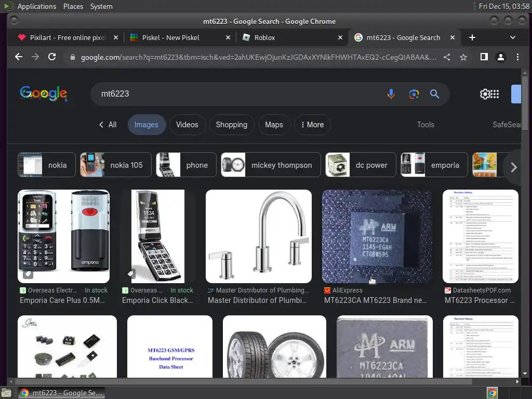Search by voice microphone icon
The width and height of the screenshot is (532, 399).
pyautogui.click(x=391, y=94)
